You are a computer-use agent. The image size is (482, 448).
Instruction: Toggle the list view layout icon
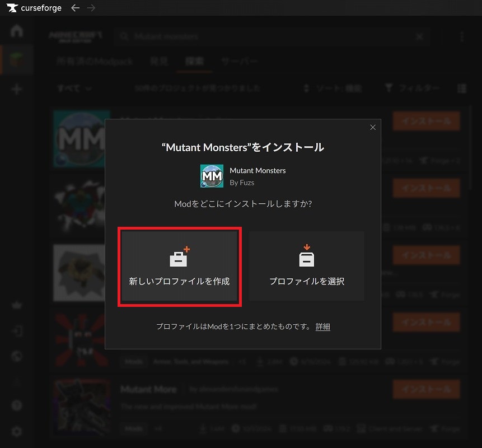click(x=462, y=88)
